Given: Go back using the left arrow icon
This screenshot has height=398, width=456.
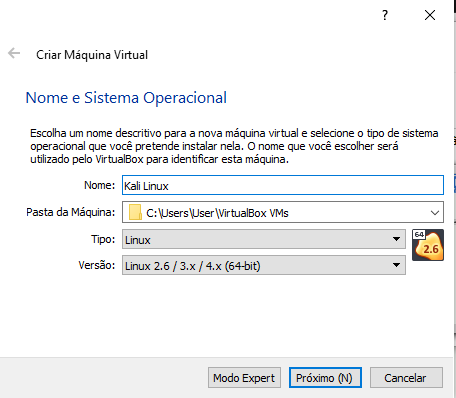Looking at the screenshot, I should click(14, 53).
